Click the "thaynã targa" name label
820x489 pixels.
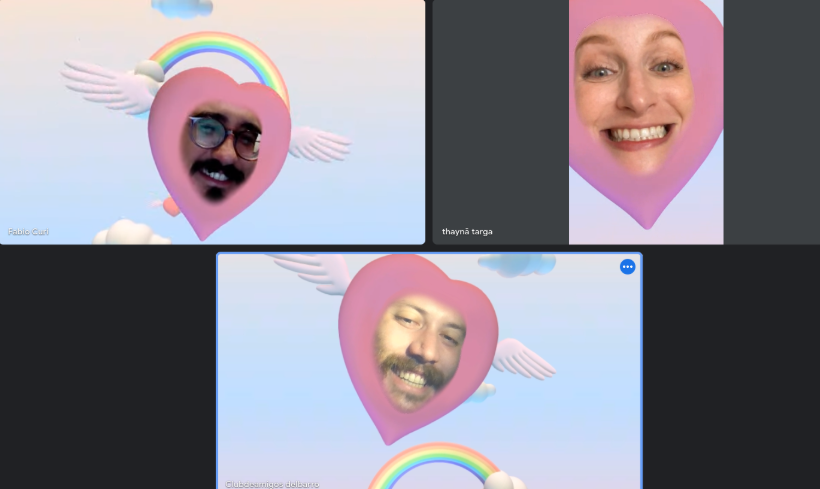[x=467, y=232]
